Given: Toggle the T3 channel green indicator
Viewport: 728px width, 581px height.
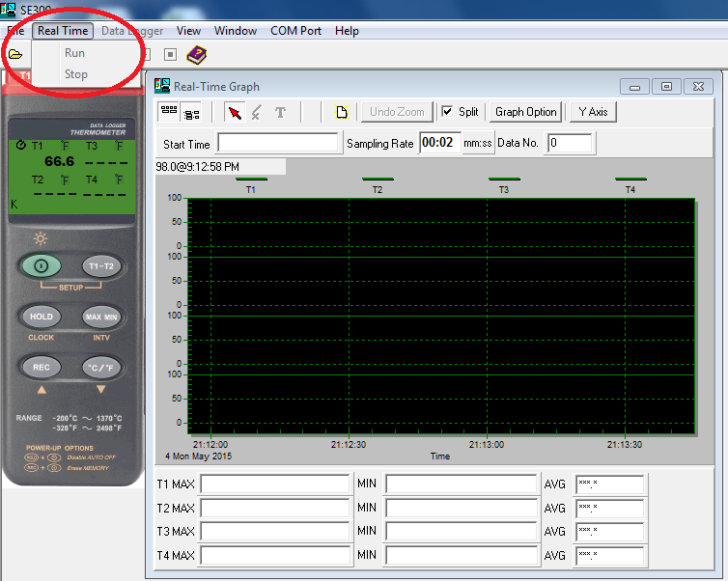Looking at the screenshot, I should point(504,180).
